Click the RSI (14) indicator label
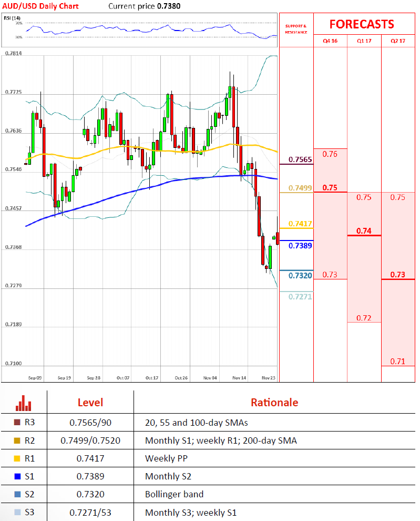This screenshot has height=521, width=420. [12, 18]
